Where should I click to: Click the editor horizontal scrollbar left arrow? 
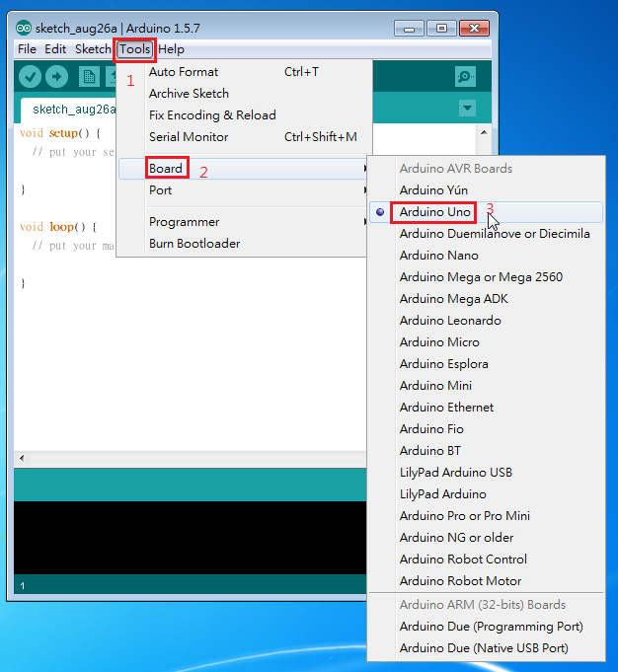point(22,460)
